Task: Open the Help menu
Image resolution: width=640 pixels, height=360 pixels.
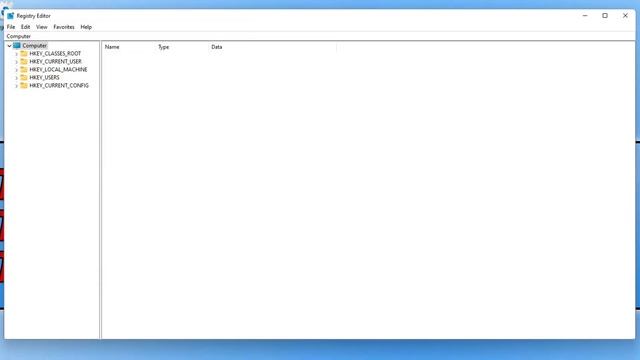Action: (x=86, y=27)
